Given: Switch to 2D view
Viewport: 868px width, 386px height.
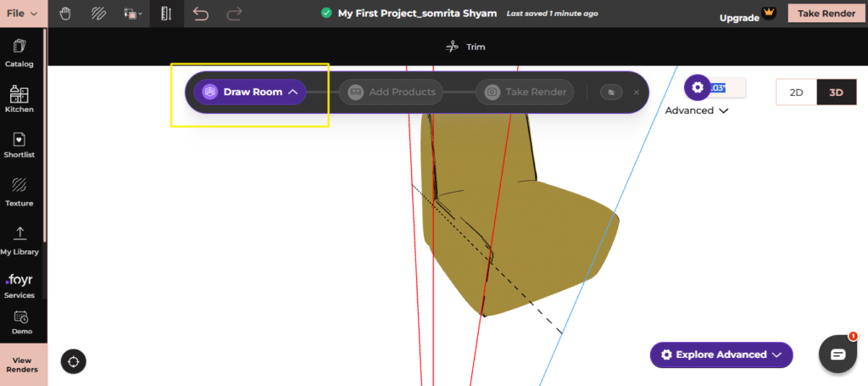Looking at the screenshot, I should pyautogui.click(x=796, y=92).
